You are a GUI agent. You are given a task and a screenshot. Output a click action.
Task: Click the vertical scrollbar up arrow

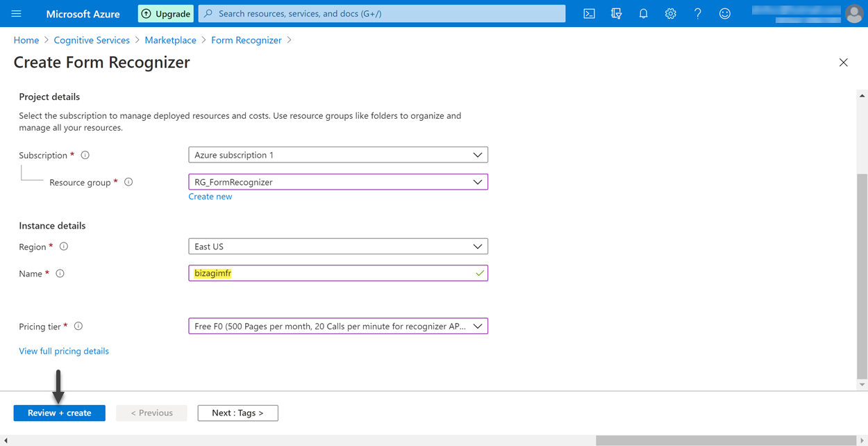(x=862, y=96)
